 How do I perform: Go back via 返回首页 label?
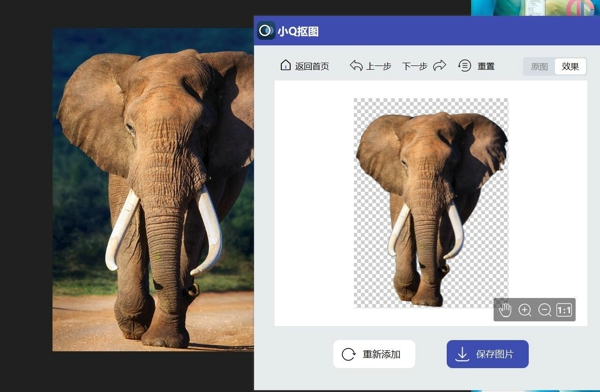point(312,66)
